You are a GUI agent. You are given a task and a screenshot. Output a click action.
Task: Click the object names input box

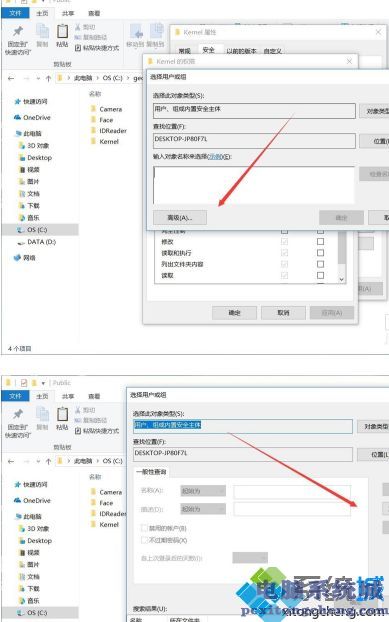(x=254, y=185)
